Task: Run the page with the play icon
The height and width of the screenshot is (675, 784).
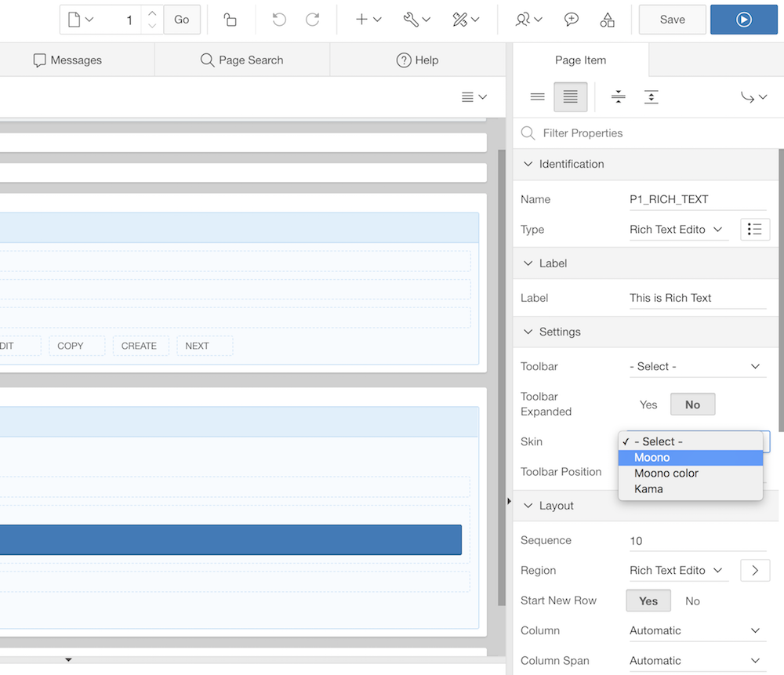Action: click(x=743, y=19)
